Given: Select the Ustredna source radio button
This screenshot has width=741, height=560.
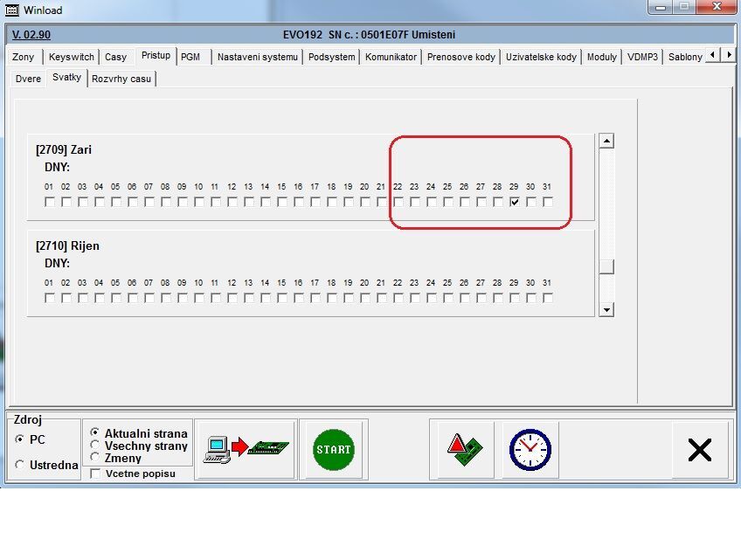Looking at the screenshot, I should tap(20, 465).
